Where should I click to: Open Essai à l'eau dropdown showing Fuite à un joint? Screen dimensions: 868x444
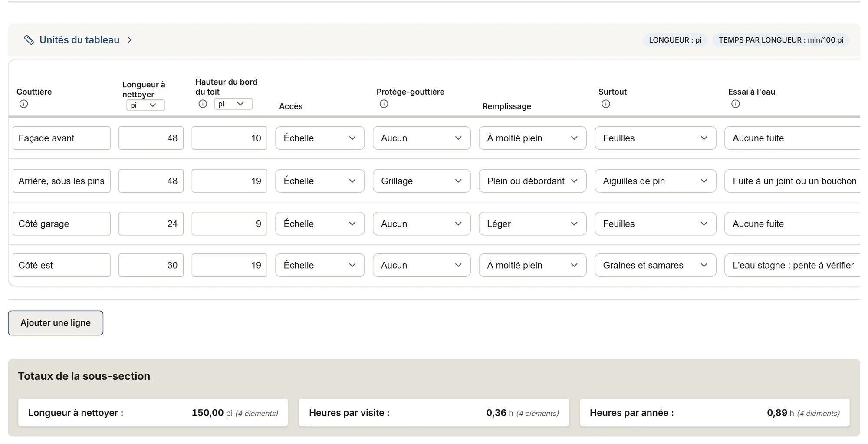pyautogui.click(x=792, y=181)
